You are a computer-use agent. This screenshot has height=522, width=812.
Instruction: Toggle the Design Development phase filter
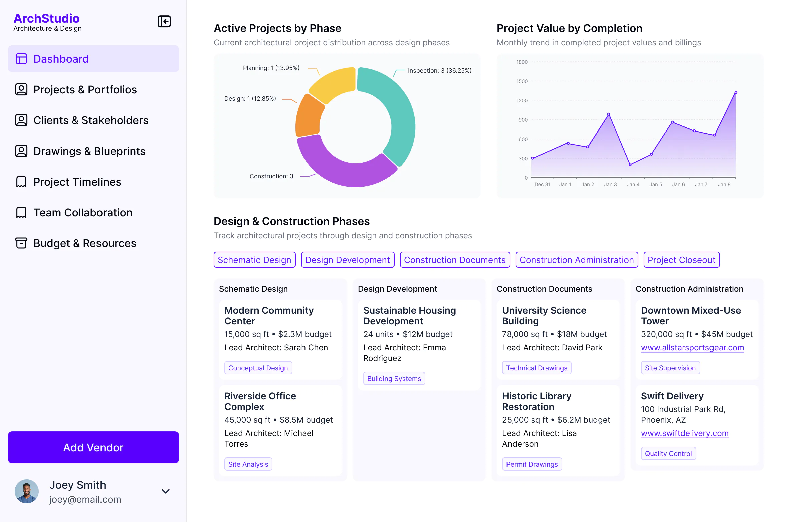pos(347,260)
